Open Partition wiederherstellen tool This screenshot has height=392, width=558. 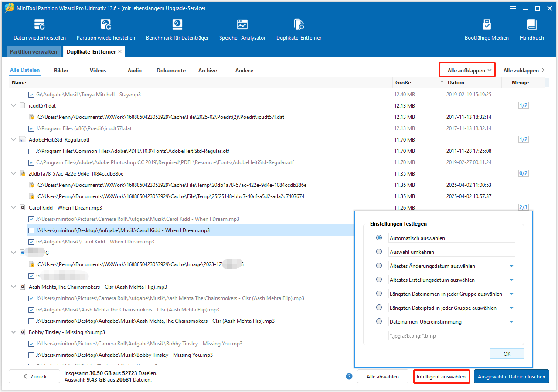[106, 30]
